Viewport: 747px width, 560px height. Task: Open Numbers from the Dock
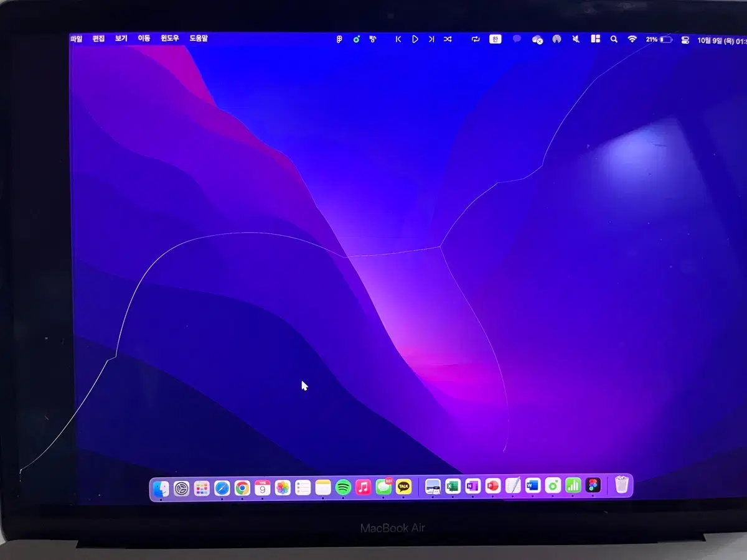point(573,485)
